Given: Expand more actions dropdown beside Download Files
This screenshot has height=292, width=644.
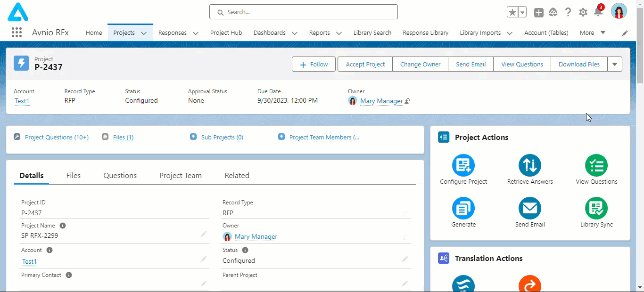Looking at the screenshot, I should [x=614, y=65].
